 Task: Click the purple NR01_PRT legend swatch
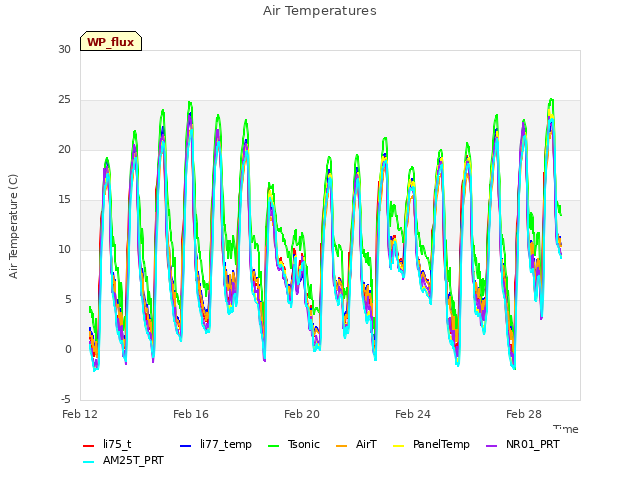[x=491, y=446]
